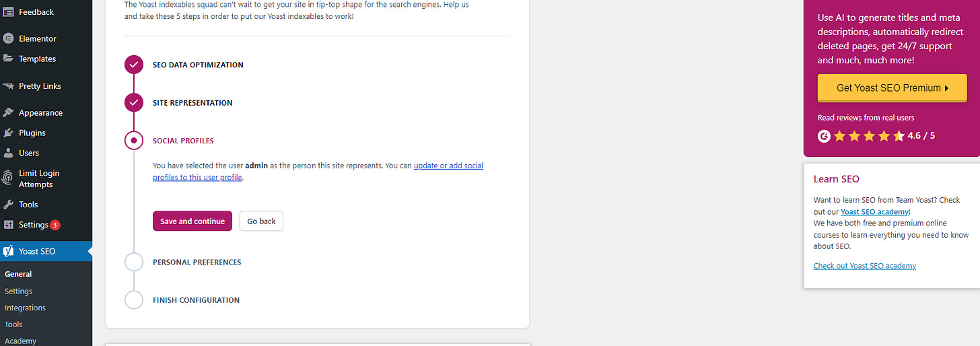Select the Finish configuration step circle
The image size is (980, 346).
coord(134,300)
